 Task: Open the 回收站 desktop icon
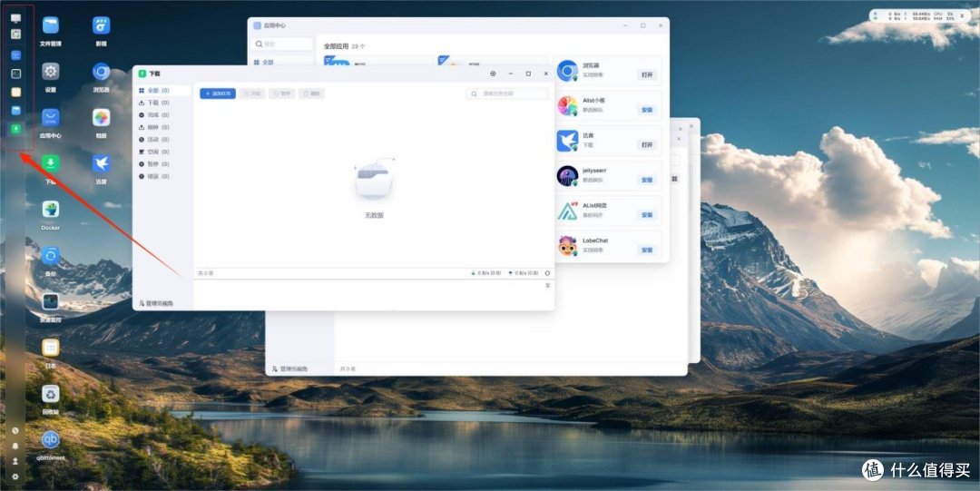[51, 393]
